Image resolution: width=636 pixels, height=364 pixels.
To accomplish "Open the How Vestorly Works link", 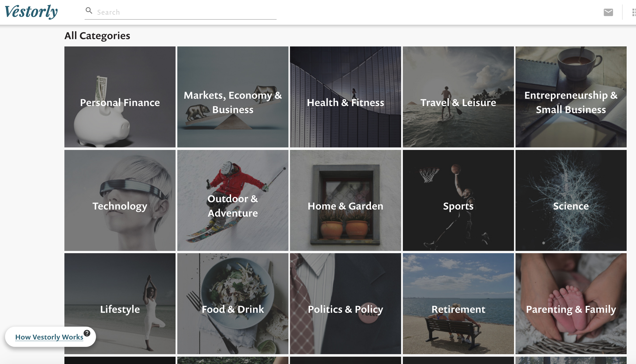I will [49, 337].
